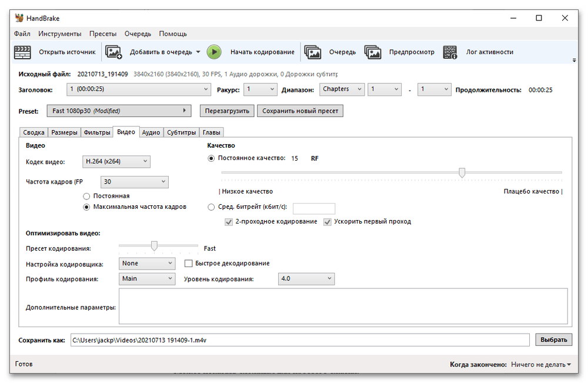Screen dimensions: 588x383
Task: Click the toolbar overflow arrow at right
Action: point(574,60)
